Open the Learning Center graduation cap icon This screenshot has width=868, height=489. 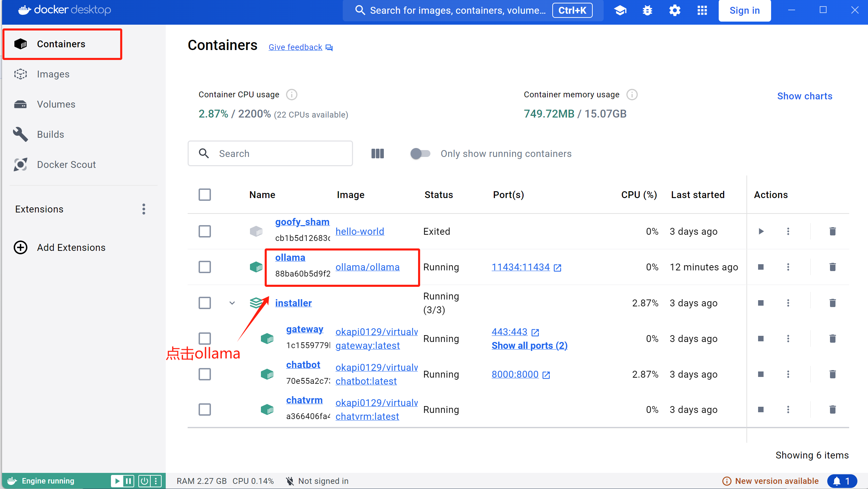(x=620, y=10)
